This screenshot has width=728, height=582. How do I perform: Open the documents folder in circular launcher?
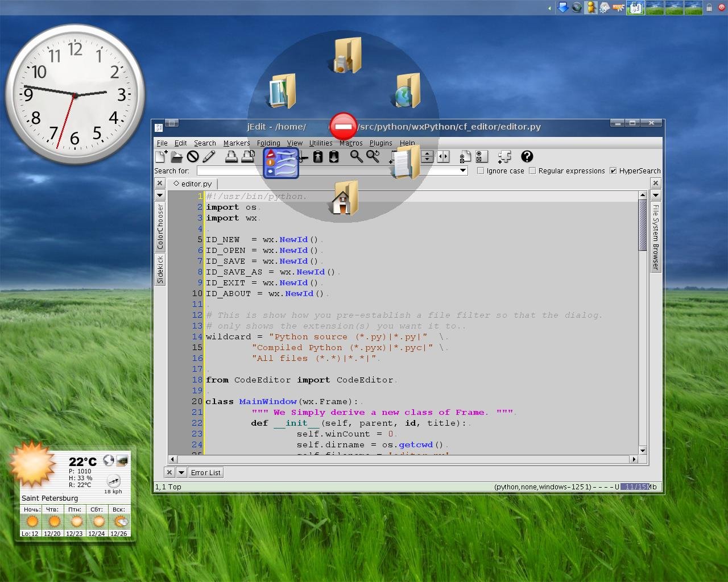(406, 162)
